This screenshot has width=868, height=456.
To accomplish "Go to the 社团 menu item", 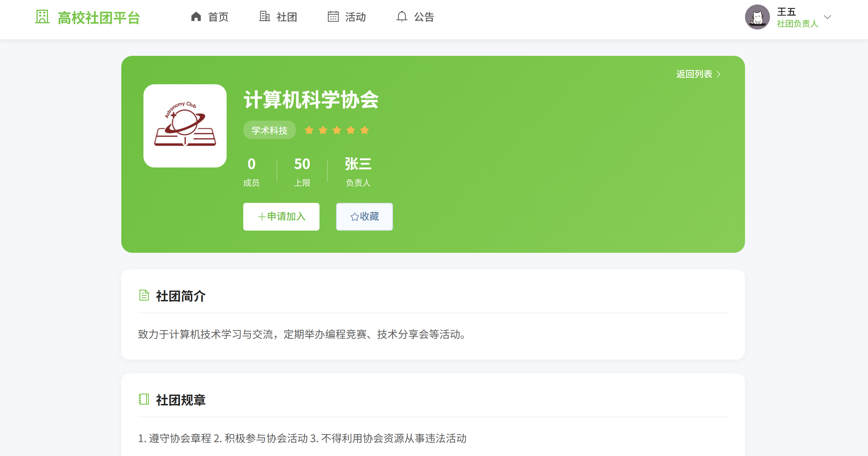I will tap(287, 17).
